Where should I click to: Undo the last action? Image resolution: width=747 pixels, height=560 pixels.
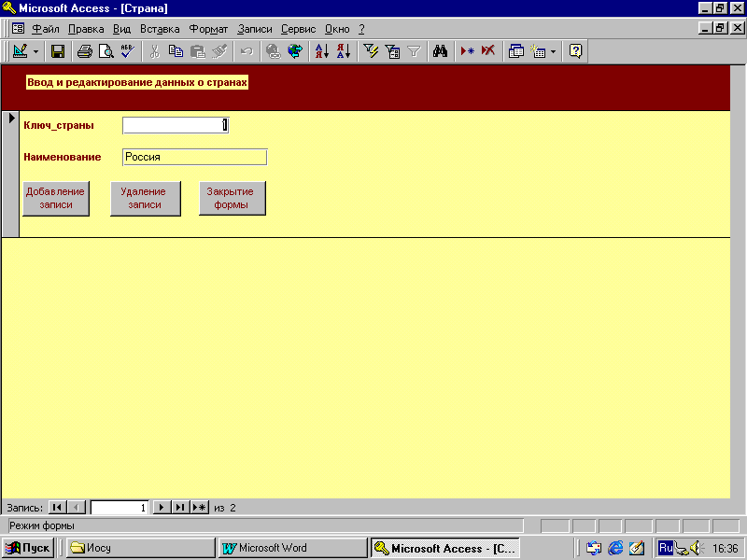[247, 51]
